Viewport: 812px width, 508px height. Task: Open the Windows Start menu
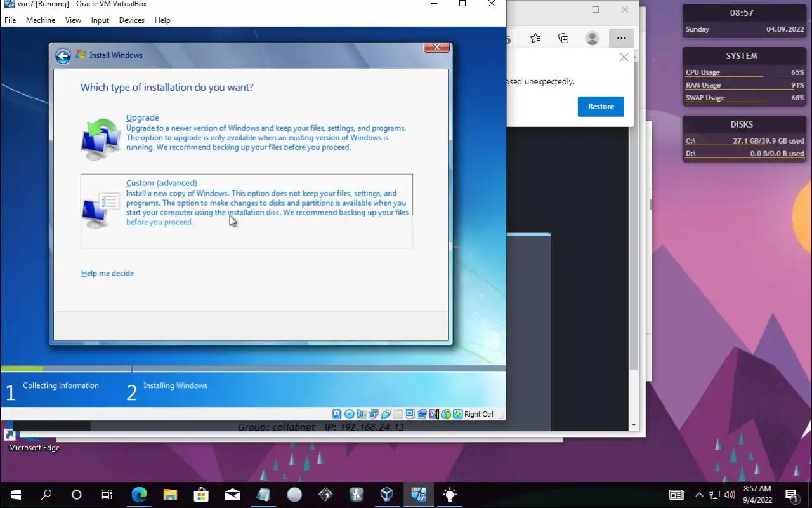[15, 494]
